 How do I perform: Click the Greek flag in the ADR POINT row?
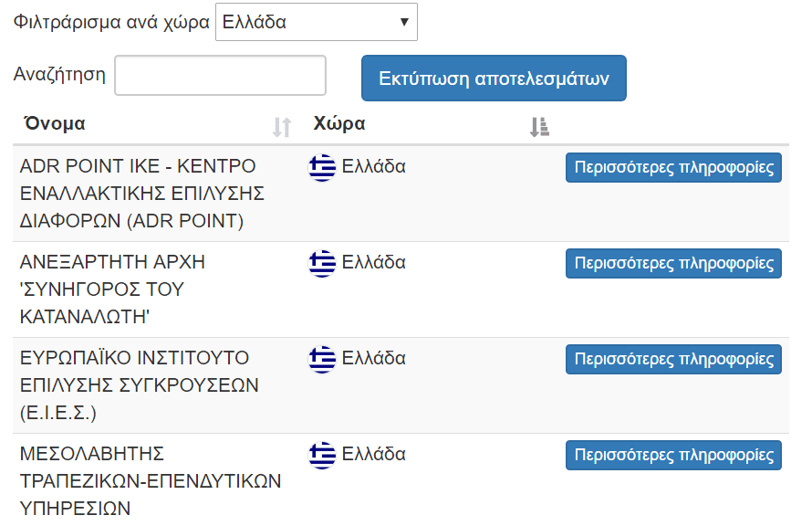point(322,167)
